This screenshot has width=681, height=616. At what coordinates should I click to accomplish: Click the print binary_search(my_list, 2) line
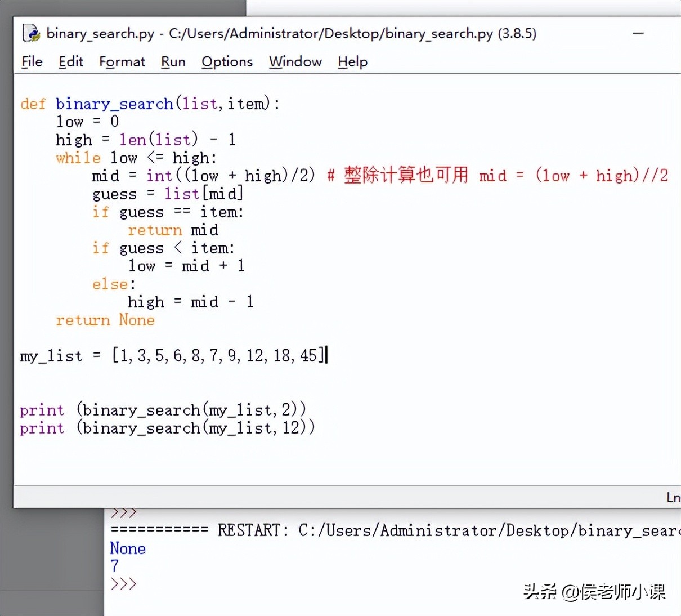(163, 410)
